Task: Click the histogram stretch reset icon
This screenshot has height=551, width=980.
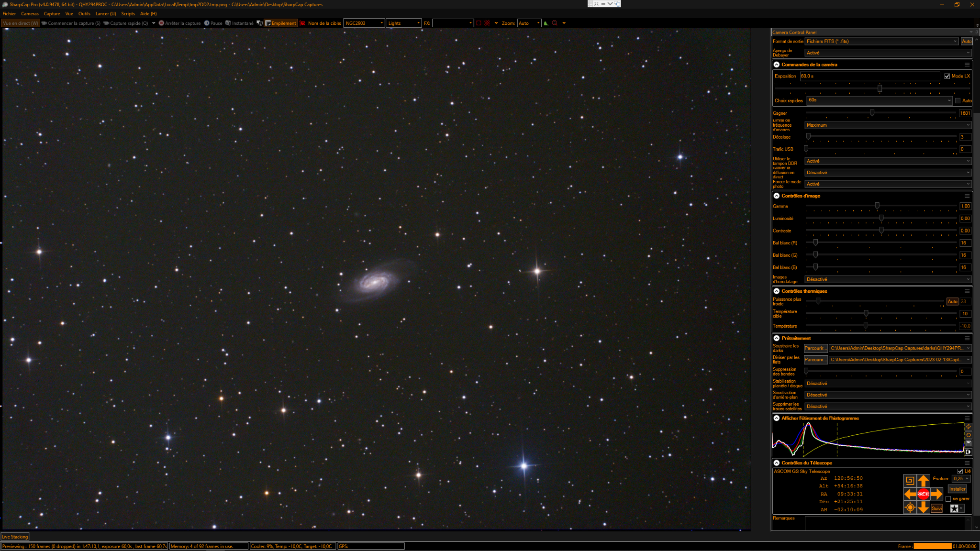Action: [968, 435]
